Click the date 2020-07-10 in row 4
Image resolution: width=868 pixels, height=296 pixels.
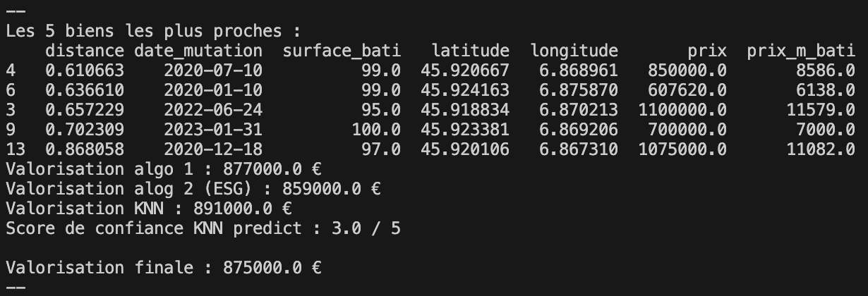[203, 70]
